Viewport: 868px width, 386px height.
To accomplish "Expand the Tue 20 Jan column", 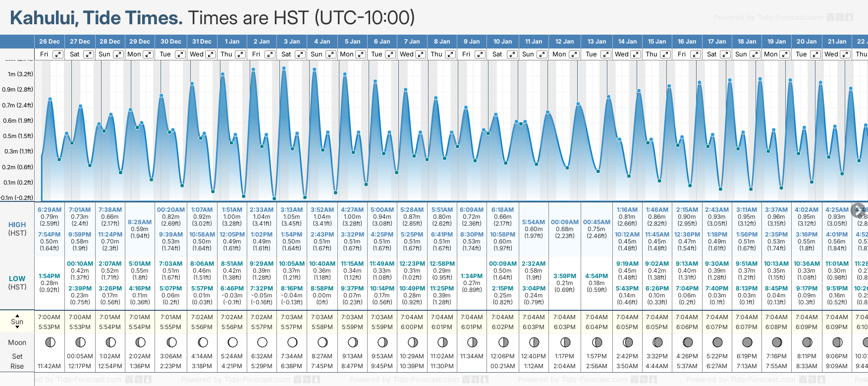I will (x=815, y=54).
